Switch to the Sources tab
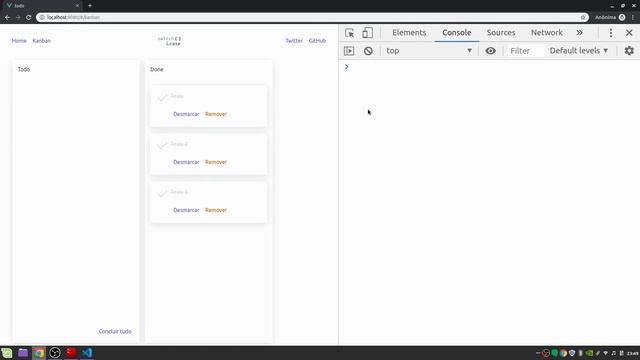 pos(501,33)
